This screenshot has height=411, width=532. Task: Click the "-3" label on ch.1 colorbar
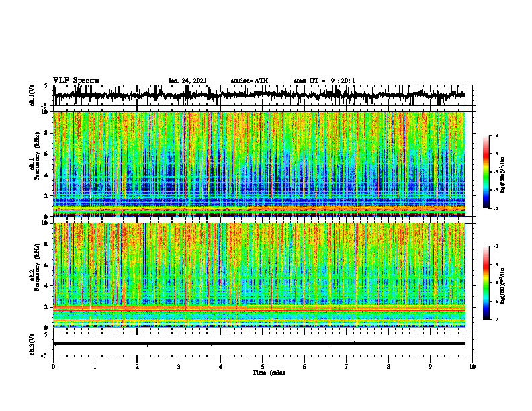[x=496, y=136]
